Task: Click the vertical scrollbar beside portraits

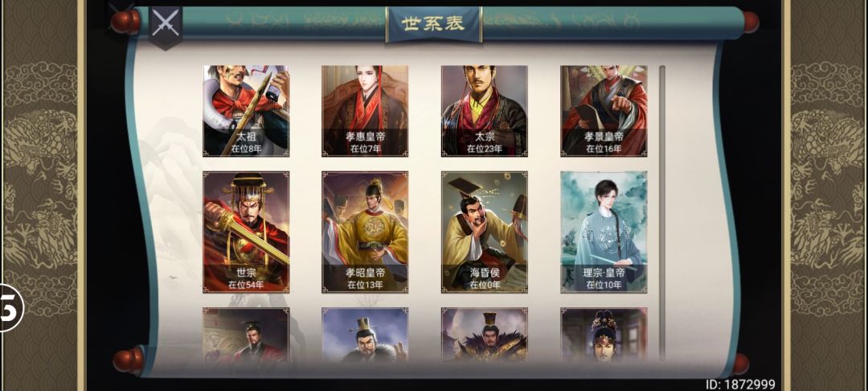Action: [662, 213]
